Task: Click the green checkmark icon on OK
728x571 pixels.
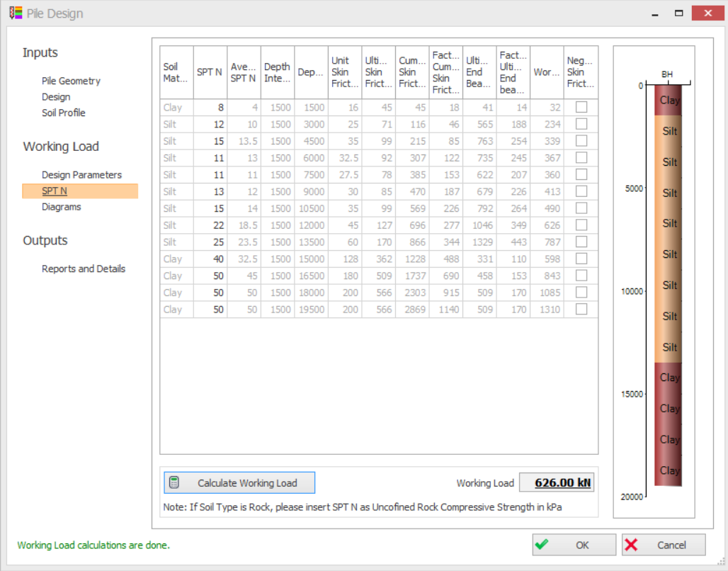Action: tap(542, 545)
